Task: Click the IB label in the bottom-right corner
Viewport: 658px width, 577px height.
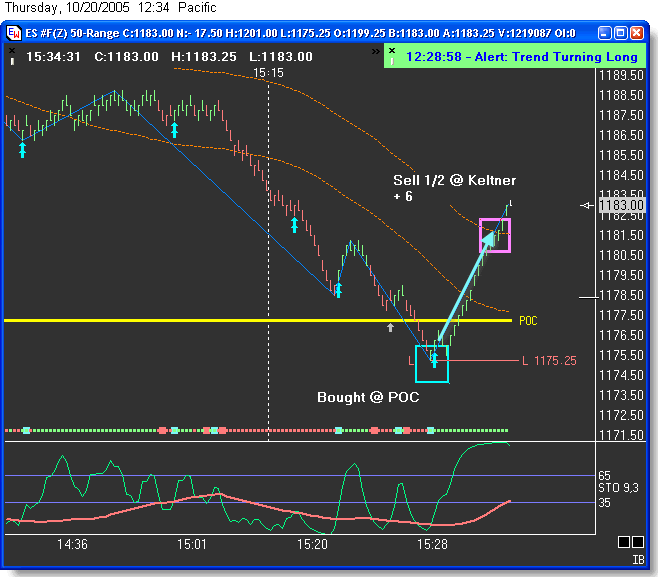Action: pyautogui.click(x=638, y=562)
